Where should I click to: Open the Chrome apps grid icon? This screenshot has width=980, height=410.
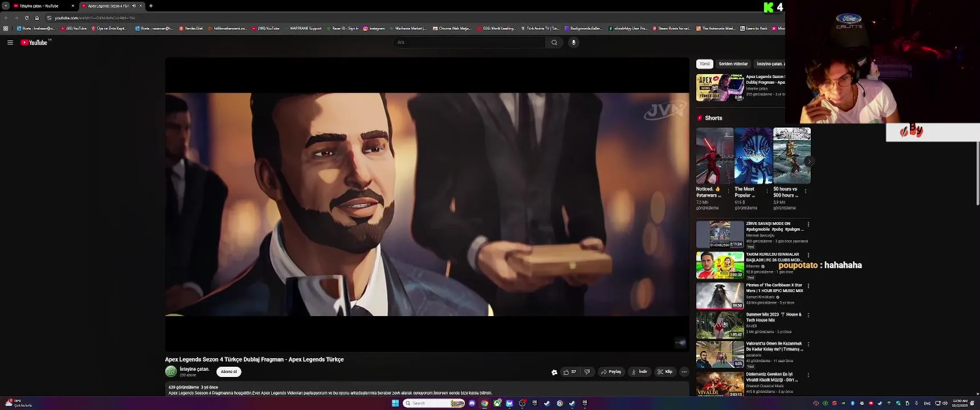(6, 28)
